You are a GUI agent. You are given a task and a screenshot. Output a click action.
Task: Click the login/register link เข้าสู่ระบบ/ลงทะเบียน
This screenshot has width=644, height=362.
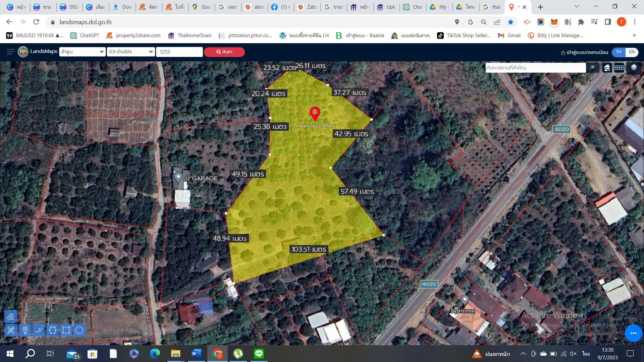click(585, 52)
